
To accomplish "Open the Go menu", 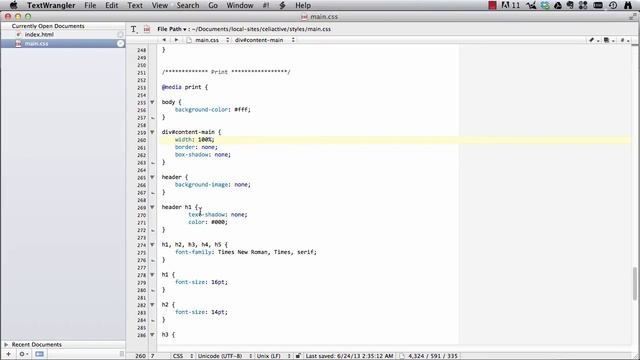I will click(213, 5).
